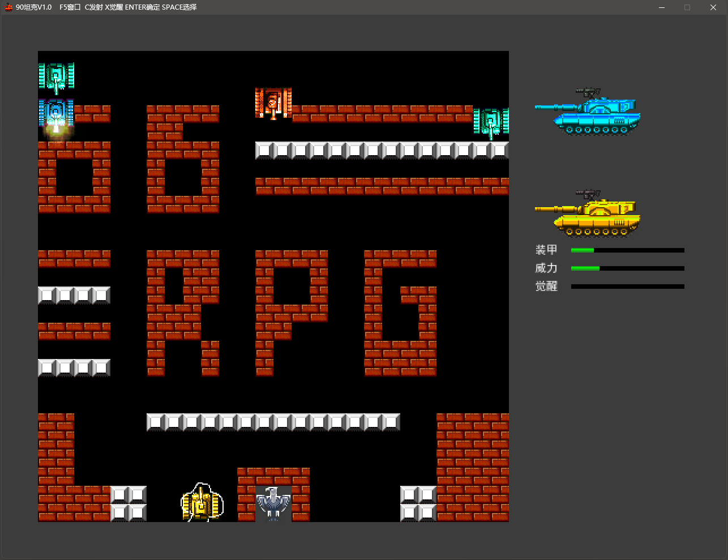The image size is (728, 560).
Task: Click the brick letter R
Action: tap(183, 313)
